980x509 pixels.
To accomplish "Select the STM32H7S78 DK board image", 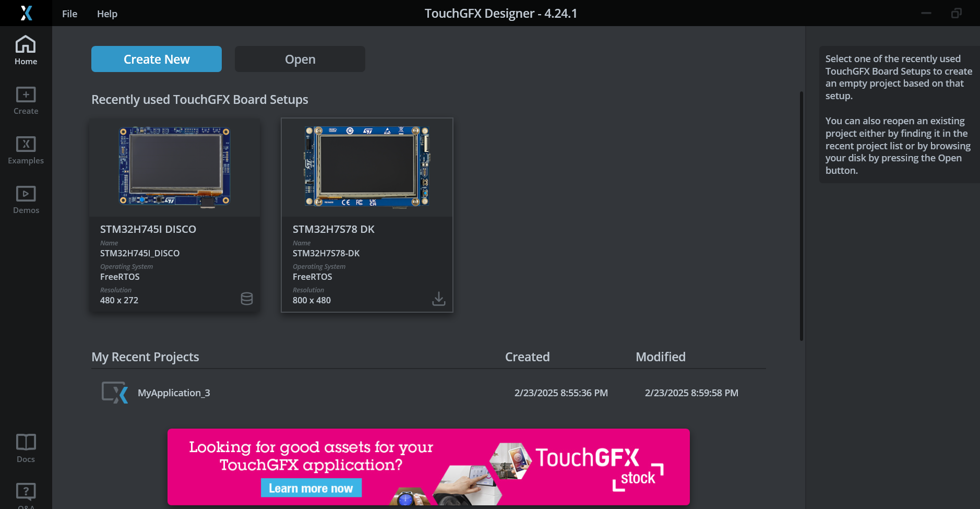I will [x=367, y=167].
